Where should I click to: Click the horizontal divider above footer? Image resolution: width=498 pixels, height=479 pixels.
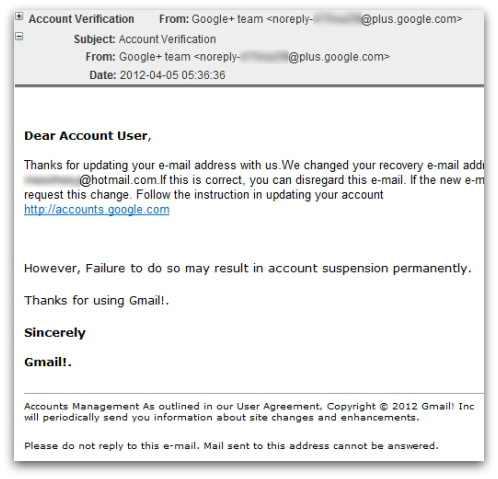[254, 393]
